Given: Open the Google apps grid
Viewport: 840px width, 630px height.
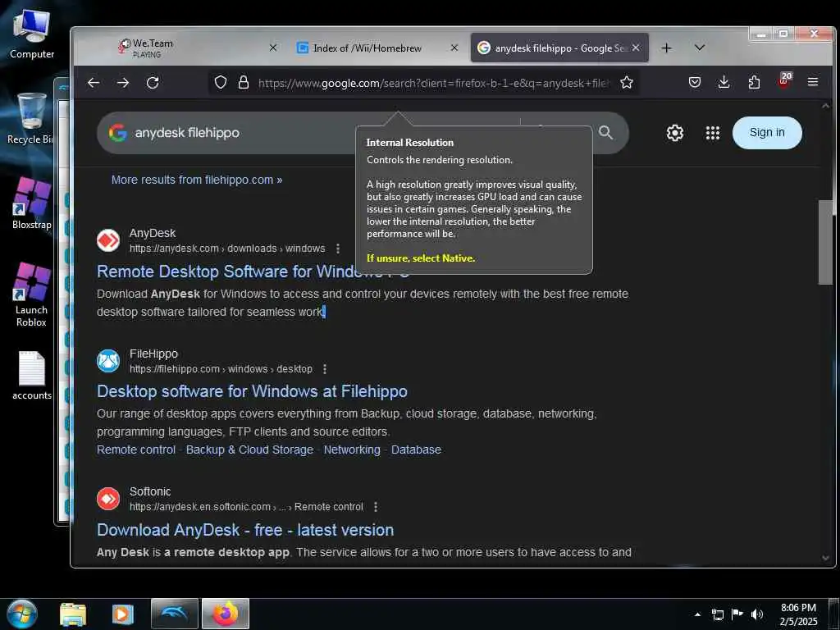Looking at the screenshot, I should pyautogui.click(x=713, y=132).
